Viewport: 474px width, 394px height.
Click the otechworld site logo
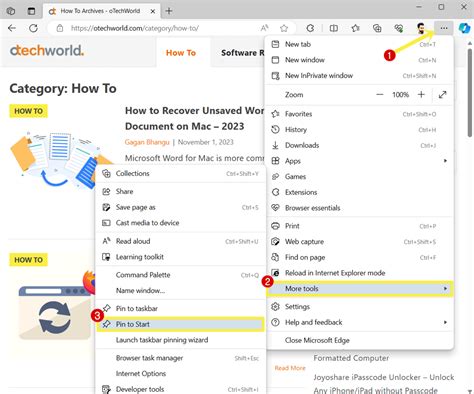(x=47, y=51)
